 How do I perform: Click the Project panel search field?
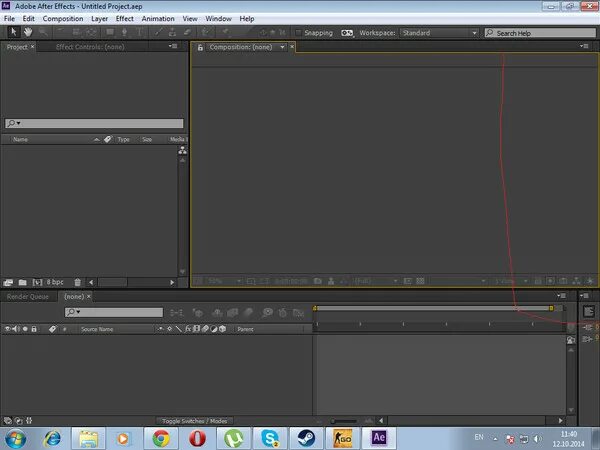(94, 123)
